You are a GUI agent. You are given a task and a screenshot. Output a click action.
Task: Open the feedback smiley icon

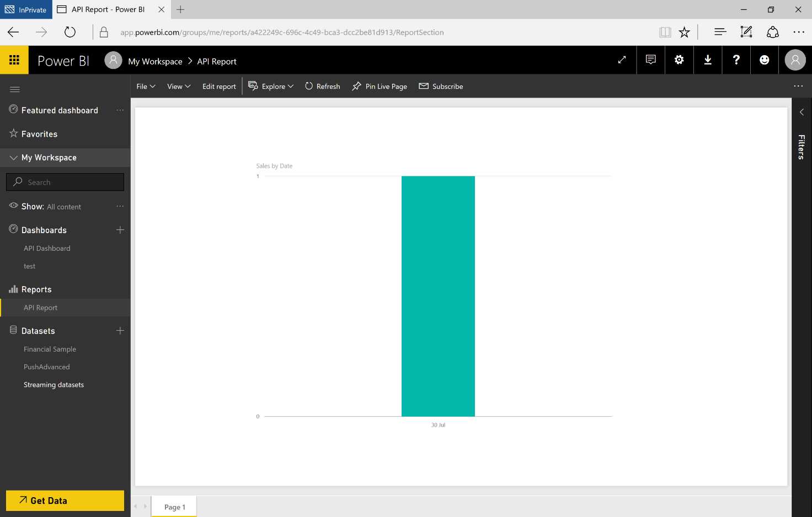(765, 60)
